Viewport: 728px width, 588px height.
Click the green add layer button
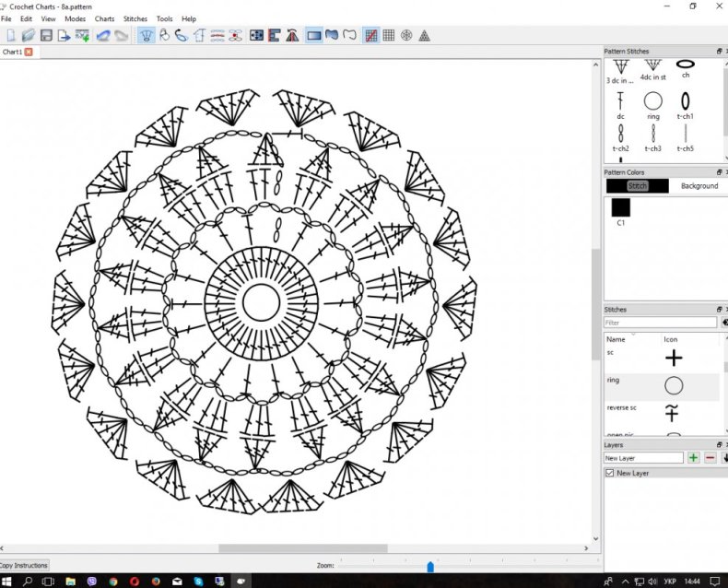[693, 458]
